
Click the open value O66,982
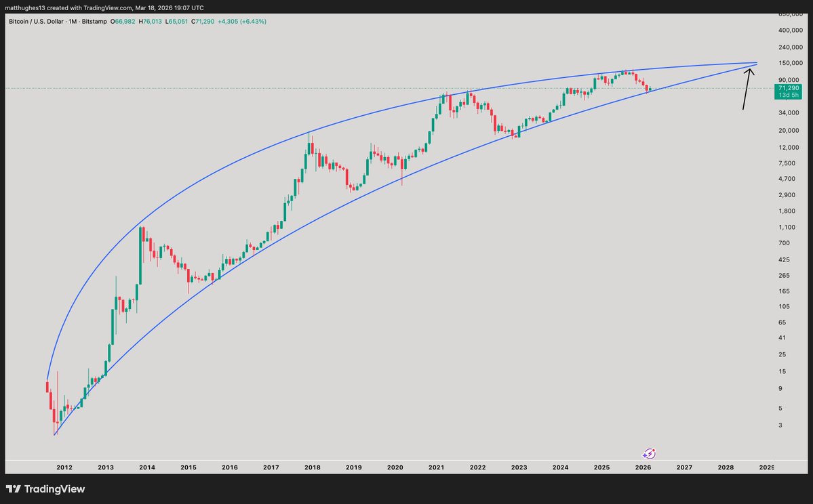(123, 21)
